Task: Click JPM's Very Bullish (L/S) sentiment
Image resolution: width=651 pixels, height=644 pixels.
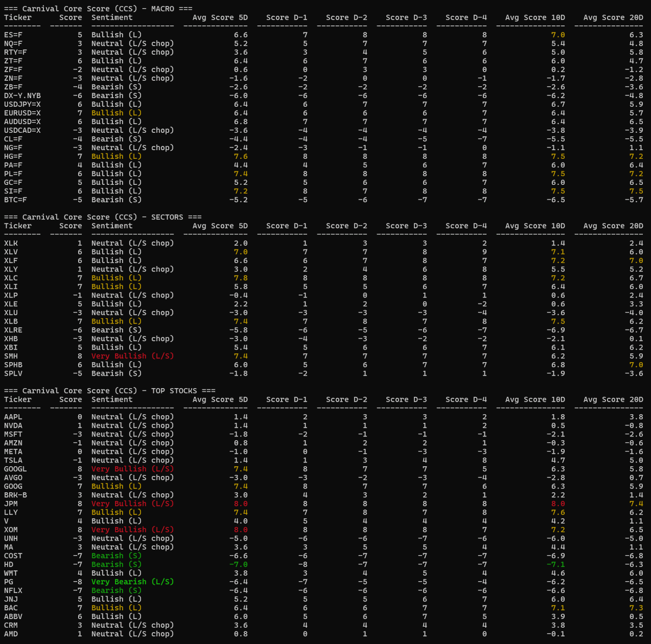Action: point(132,503)
